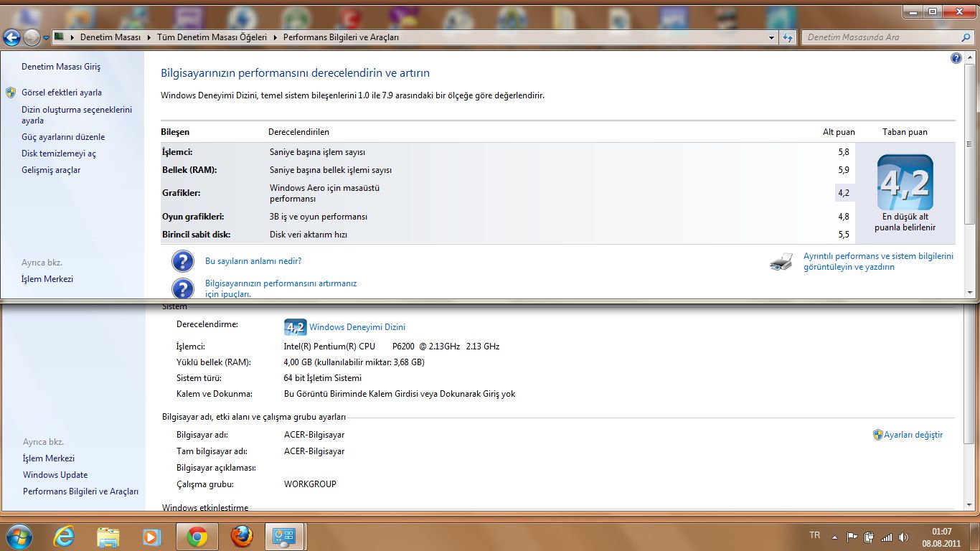The width and height of the screenshot is (980, 551).
Task: Open 'Performans Bilgileri ve Araçları' sidebar link in System window
Action: 80,491
